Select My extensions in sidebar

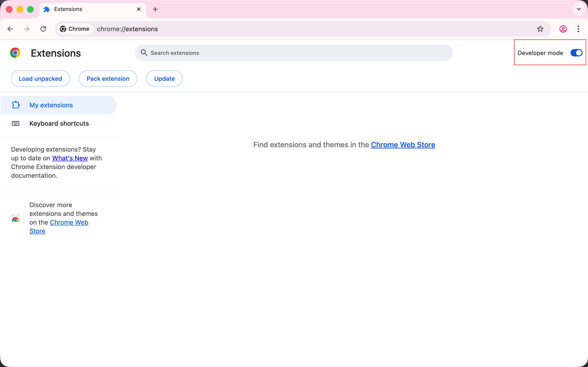click(51, 105)
